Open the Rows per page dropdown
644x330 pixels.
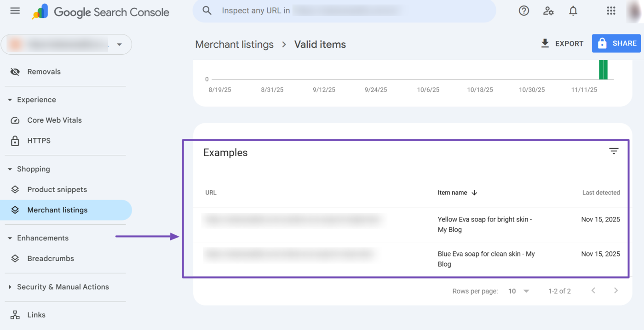click(x=518, y=290)
